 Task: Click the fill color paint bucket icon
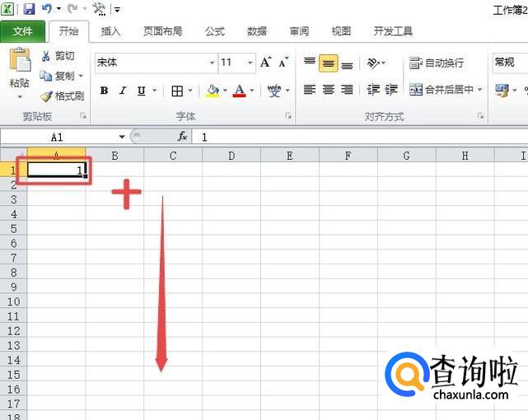[213, 91]
